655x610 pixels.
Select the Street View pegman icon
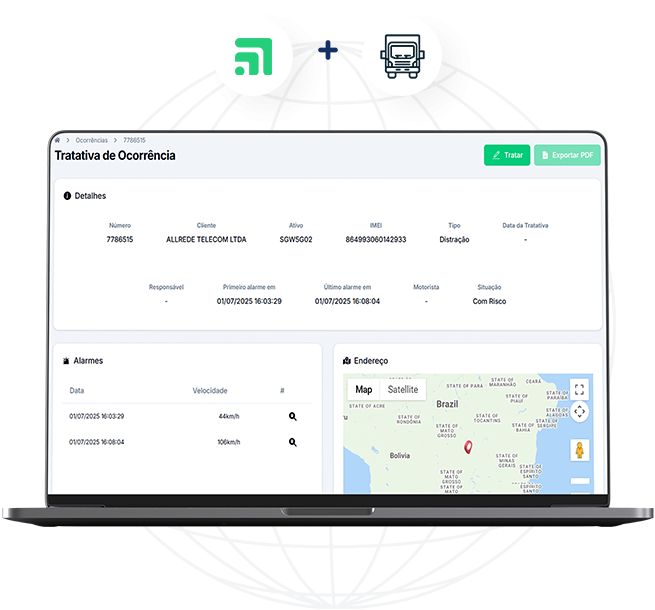pyautogui.click(x=579, y=450)
